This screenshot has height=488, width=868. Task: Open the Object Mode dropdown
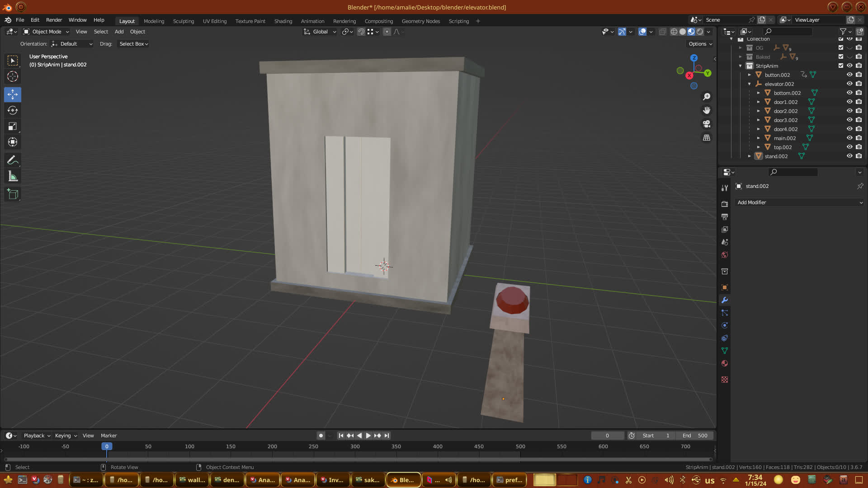point(46,32)
